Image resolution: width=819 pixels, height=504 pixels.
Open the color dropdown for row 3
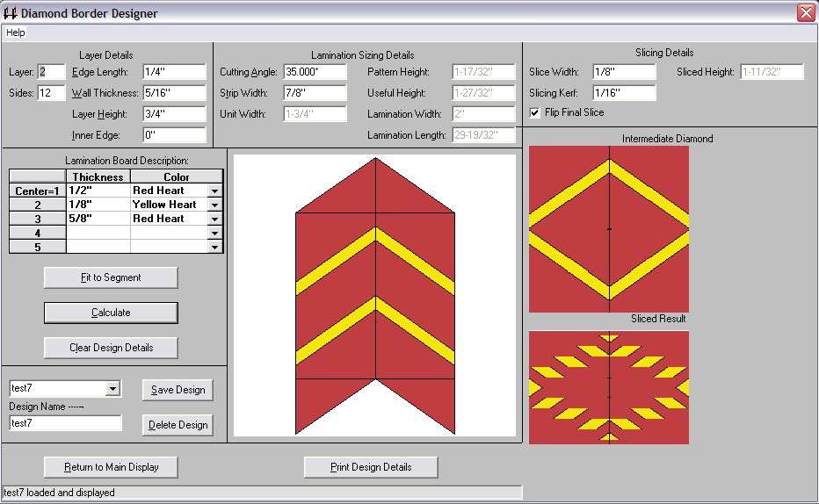pyautogui.click(x=214, y=220)
